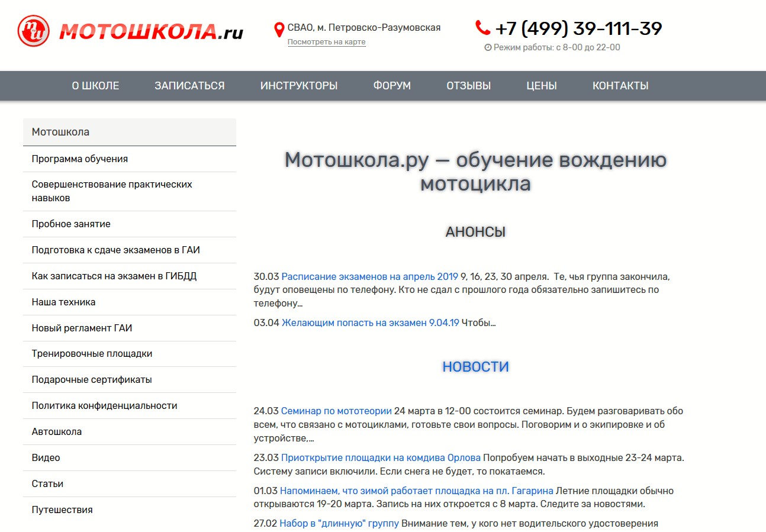Click the '01.03' news date
The width and height of the screenshot is (766, 532).
click(x=266, y=491)
